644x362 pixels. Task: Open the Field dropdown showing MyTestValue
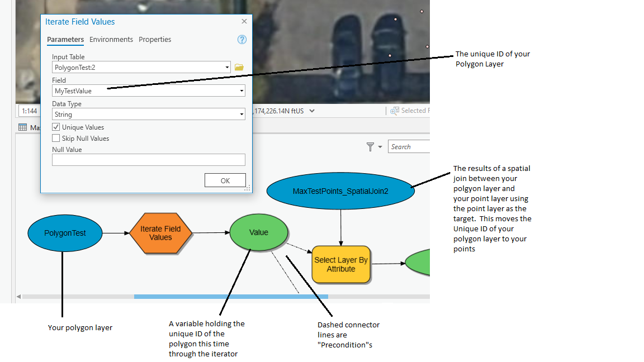pos(242,90)
